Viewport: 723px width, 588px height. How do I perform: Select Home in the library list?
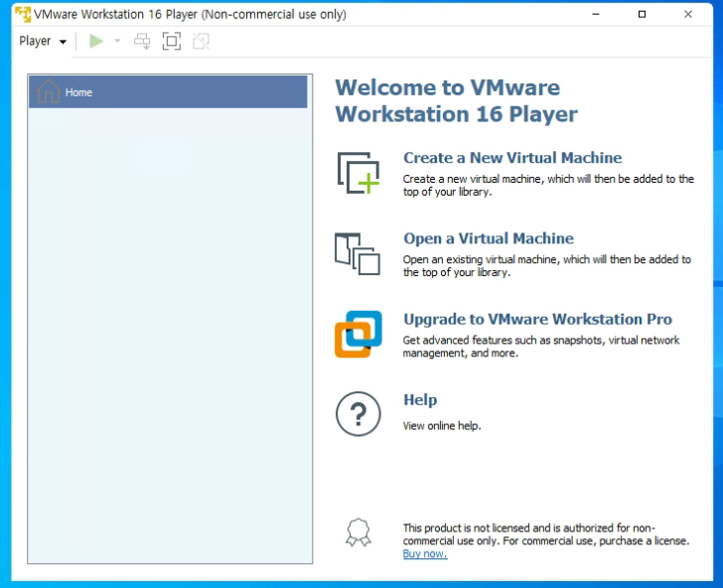coord(168,92)
